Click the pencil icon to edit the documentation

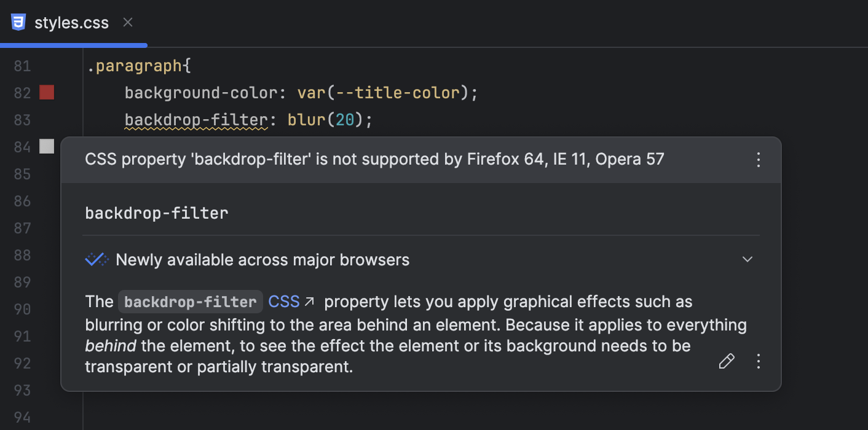(726, 361)
